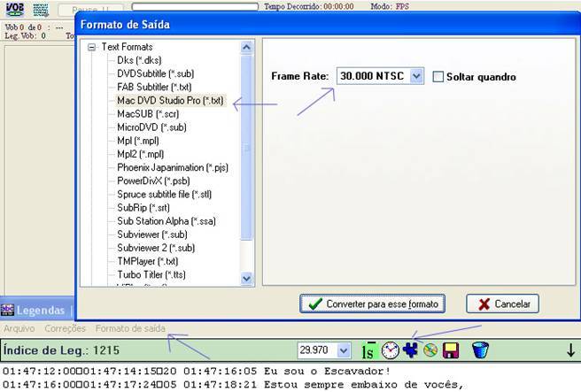Viewport: 581px width, 392px height.
Task: Click the Legendas panel icon
Action: click(x=7, y=310)
